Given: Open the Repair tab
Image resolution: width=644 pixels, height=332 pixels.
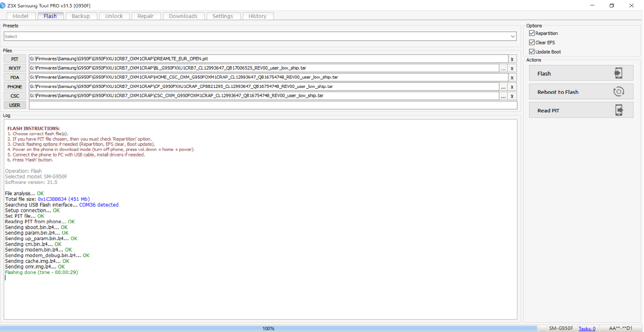Looking at the screenshot, I should point(145,16).
